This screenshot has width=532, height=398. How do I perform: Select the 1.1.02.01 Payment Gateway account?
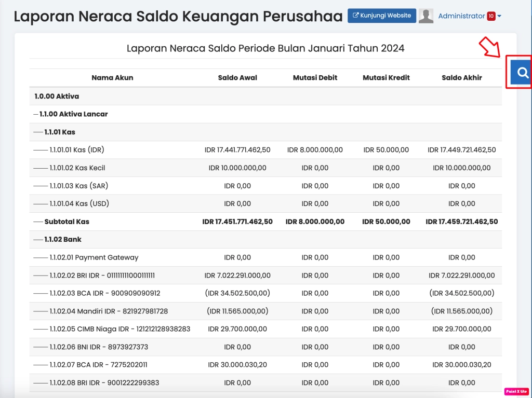point(94,257)
